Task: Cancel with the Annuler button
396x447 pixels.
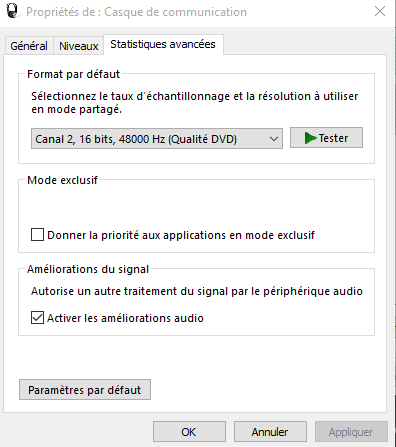Action: [x=270, y=432]
